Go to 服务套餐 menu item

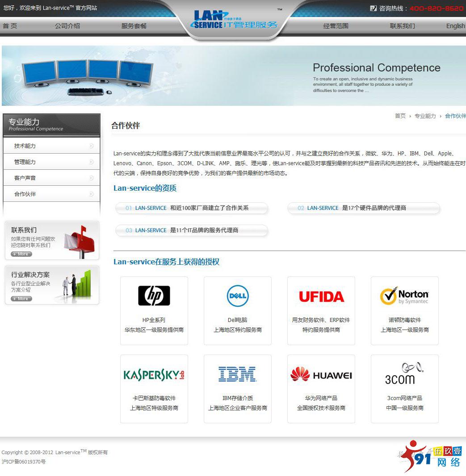[x=134, y=26]
